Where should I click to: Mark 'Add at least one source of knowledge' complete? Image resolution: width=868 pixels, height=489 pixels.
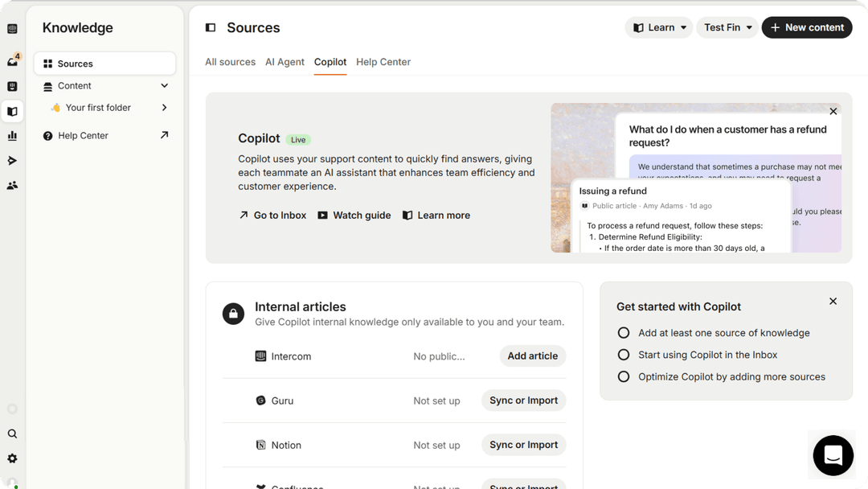coord(624,332)
